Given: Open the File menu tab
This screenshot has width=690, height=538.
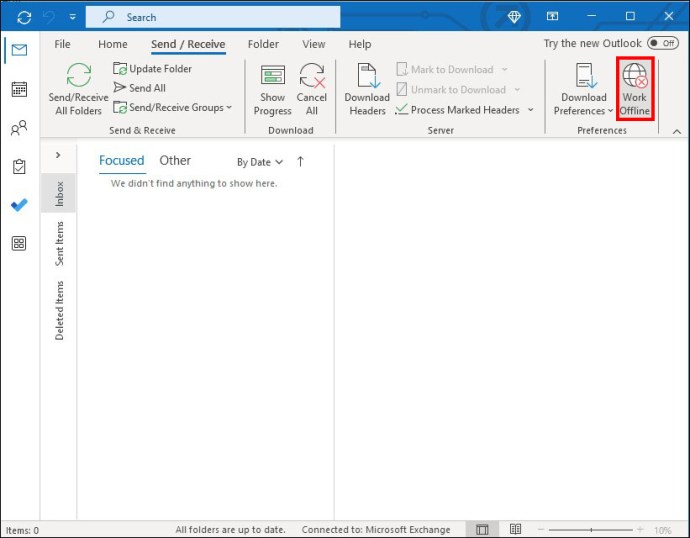Looking at the screenshot, I should pos(62,44).
